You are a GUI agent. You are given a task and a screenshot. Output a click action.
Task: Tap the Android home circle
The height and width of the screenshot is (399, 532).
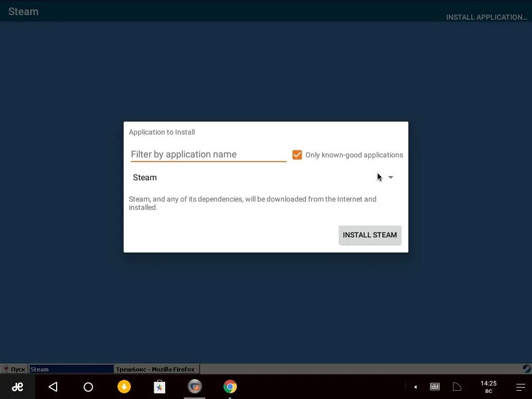tap(88, 387)
